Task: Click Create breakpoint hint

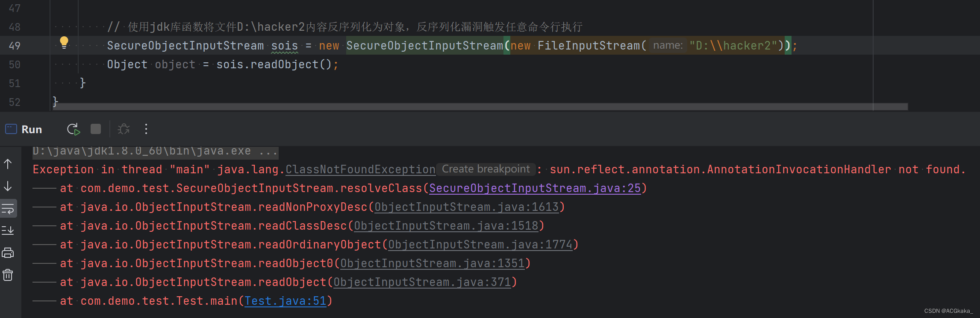Action: [486, 169]
